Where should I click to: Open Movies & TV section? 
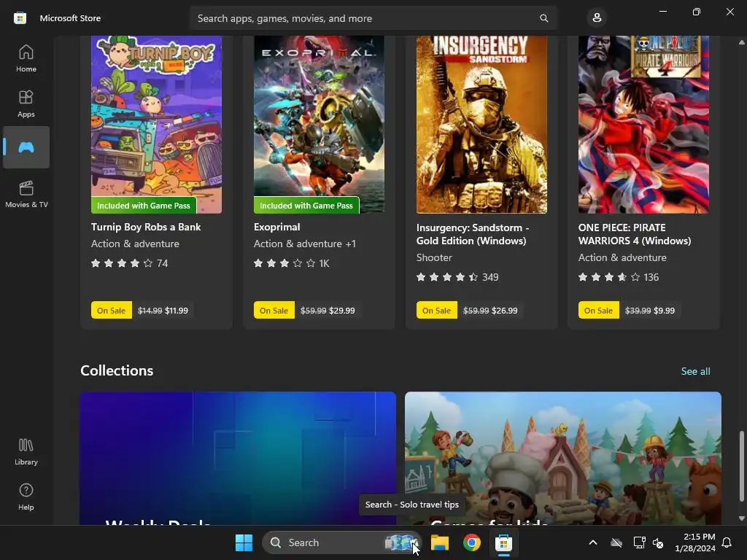(26, 194)
